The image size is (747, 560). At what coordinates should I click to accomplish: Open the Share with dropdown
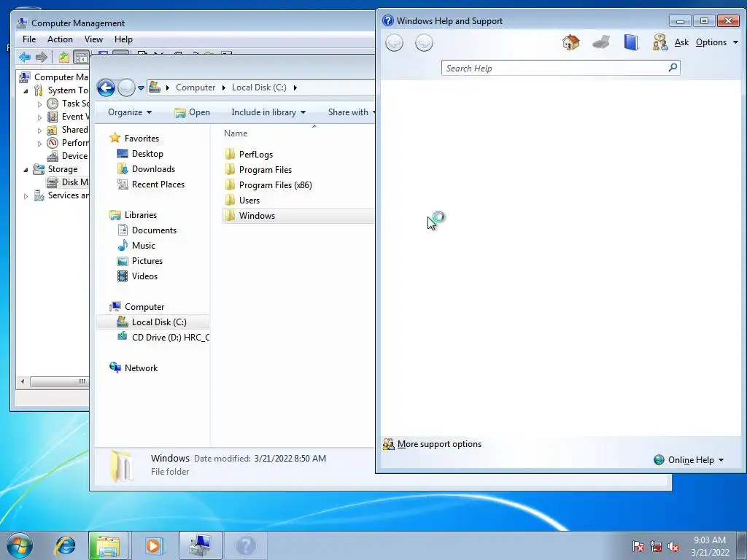click(351, 112)
